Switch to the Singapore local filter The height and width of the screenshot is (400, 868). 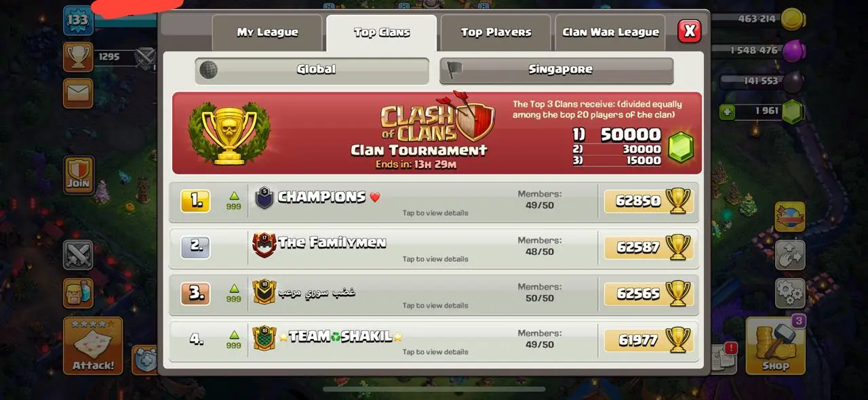tap(556, 70)
